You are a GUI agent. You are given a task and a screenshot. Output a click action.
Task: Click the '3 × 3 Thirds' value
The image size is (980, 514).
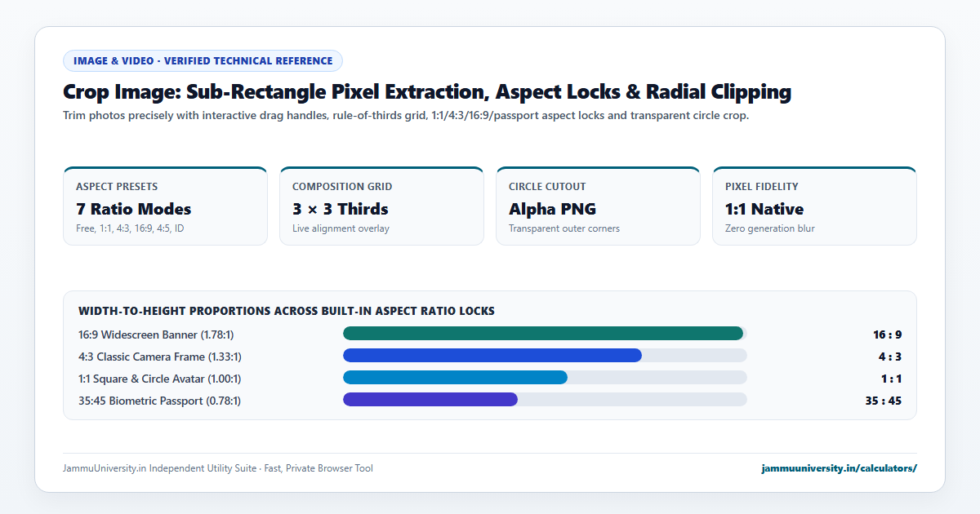click(341, 209)
